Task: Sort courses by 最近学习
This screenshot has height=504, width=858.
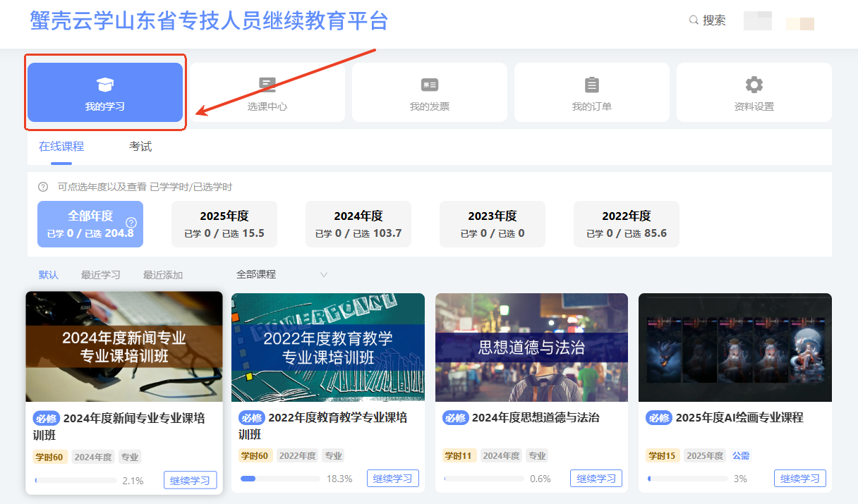Action: 100,275
